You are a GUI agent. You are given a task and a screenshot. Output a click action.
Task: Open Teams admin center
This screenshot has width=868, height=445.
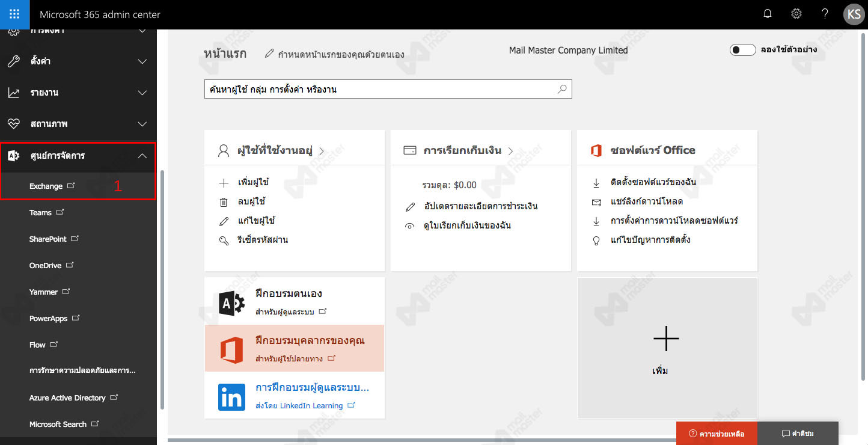point(47,212)
